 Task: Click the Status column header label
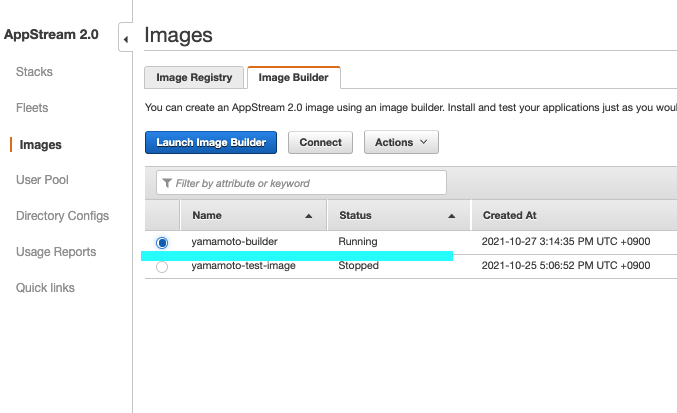pyautogui.click(x=355, y=215)
